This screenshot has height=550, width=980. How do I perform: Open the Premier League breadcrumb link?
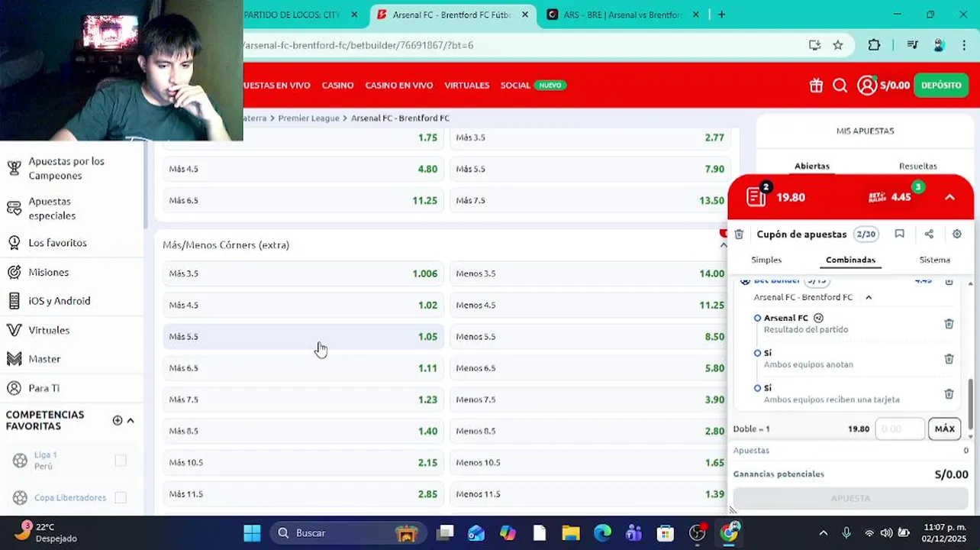(308, 118)
